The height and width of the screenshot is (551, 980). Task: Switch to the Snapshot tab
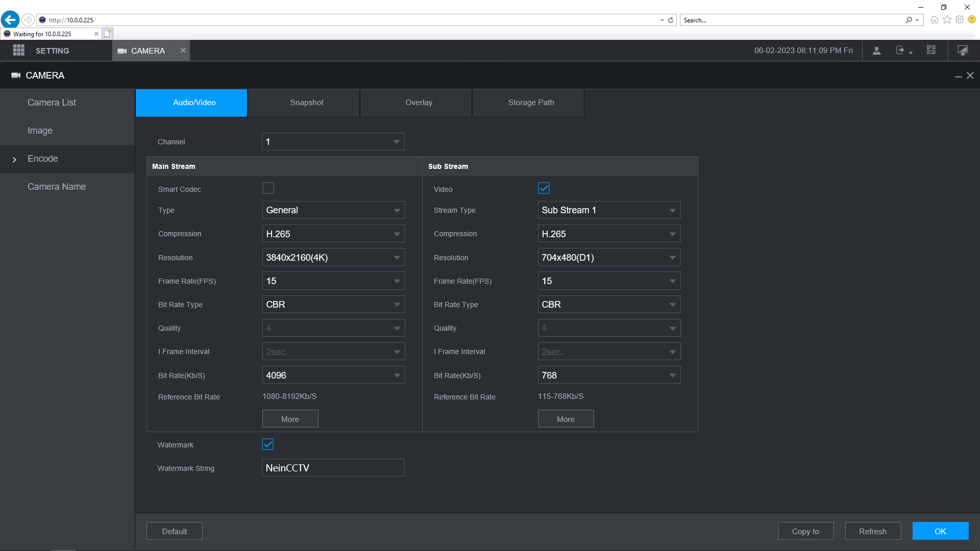(x=304, y=103)
